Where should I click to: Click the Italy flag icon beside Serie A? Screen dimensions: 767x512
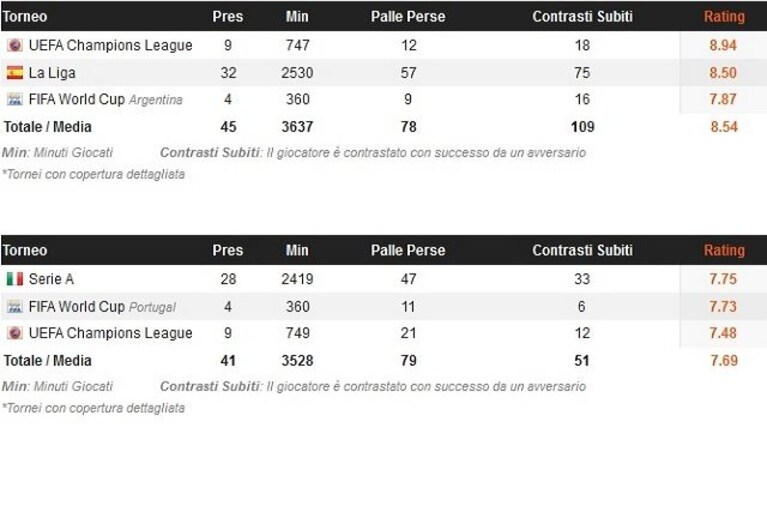[x=15, y=279]
